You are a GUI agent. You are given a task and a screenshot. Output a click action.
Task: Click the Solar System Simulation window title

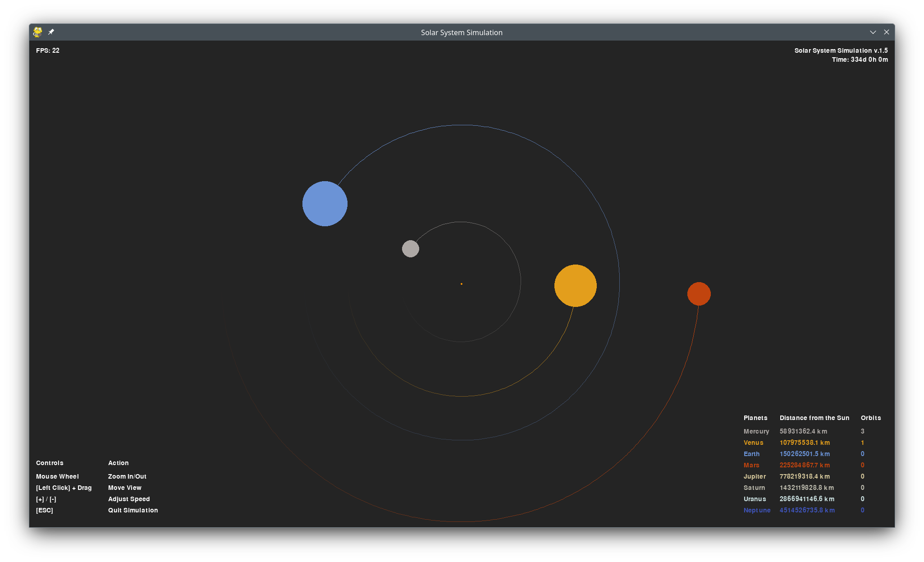tap(462, 32)
